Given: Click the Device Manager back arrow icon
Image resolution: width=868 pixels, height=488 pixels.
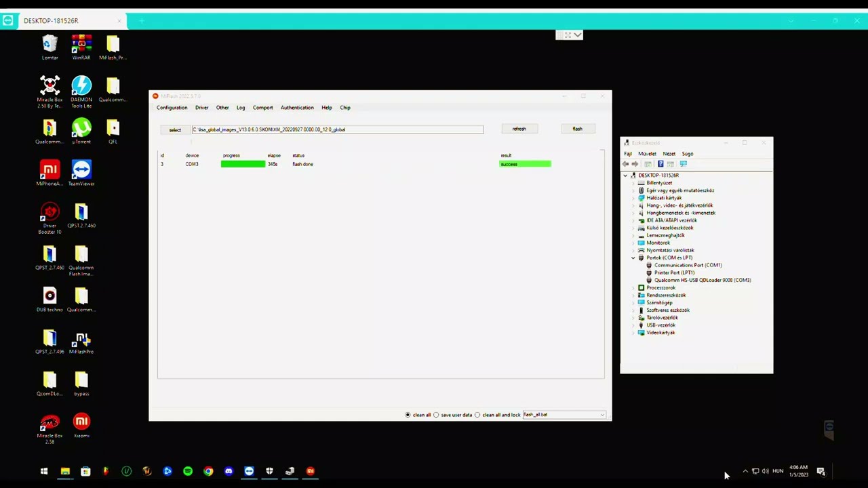Looking at the screenshot, I should point(626,164).
